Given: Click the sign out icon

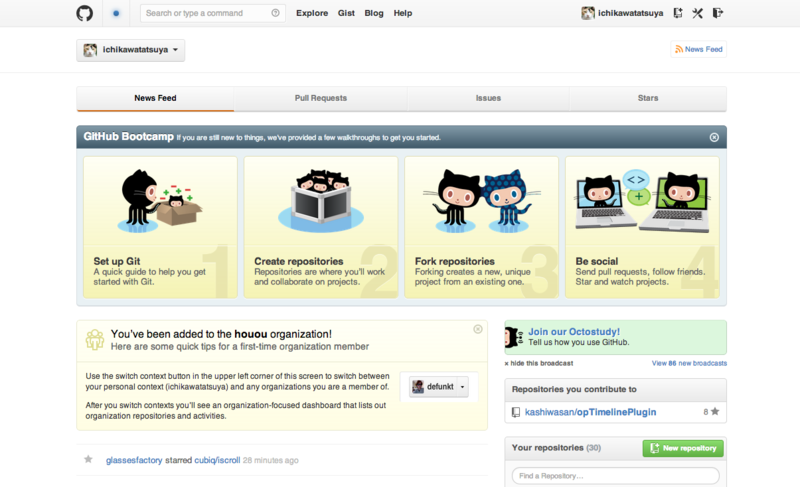Looking at the screenshot, I should tap(718, 13).
